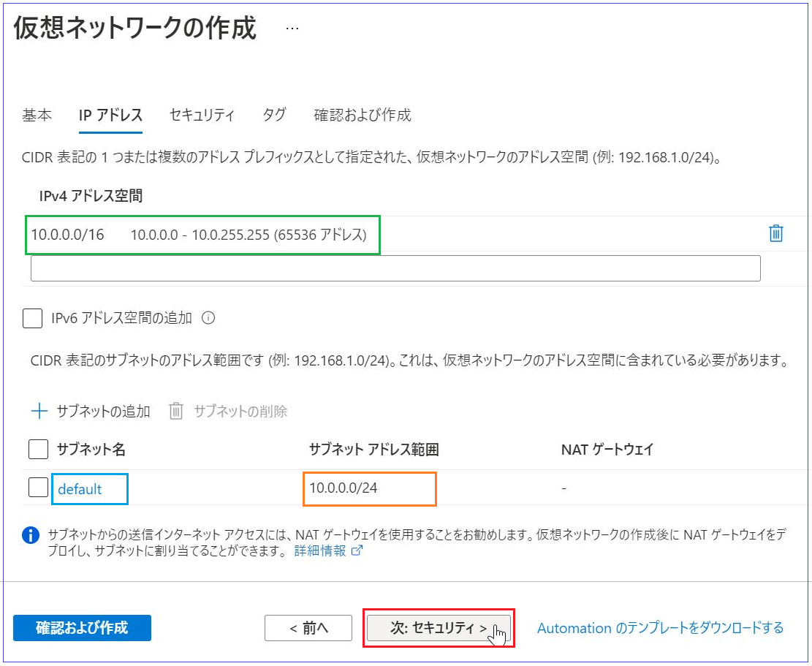
Task: Proceed with 次: セキュリティ > button
Action: coord(439,628)
